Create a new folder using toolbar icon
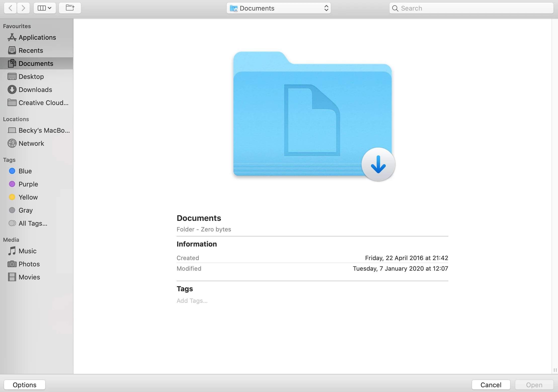Screen dimensions: 558x392 click(x=70, y=8)
